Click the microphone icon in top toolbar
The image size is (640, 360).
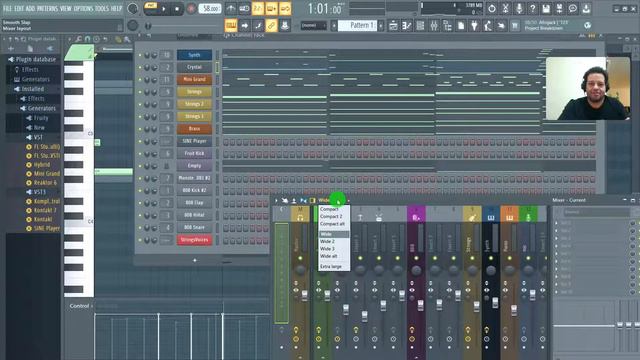click(x=519, y=8)
